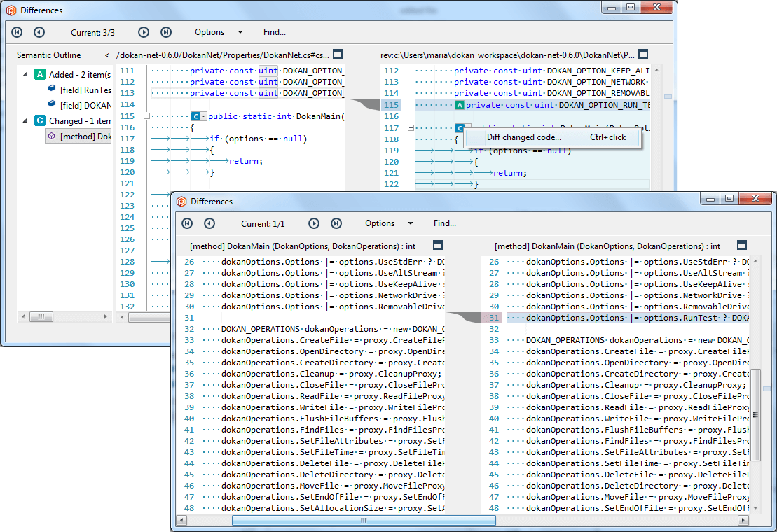Image resolution: width=777 pixels, height=532 pixels.
Task: Go to next difference in back window
Action: tap(144, 32)
